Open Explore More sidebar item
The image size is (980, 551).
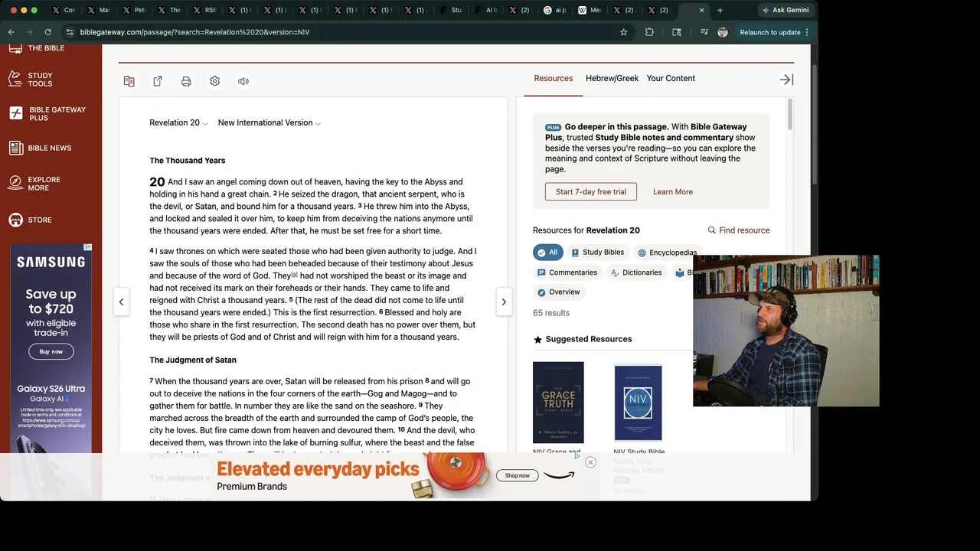click(34, 184)
